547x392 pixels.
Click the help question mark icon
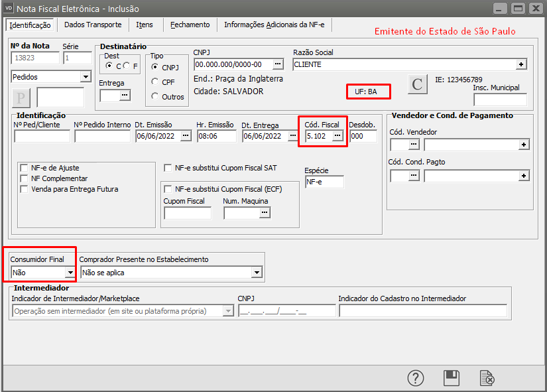(x=416, y=378)
